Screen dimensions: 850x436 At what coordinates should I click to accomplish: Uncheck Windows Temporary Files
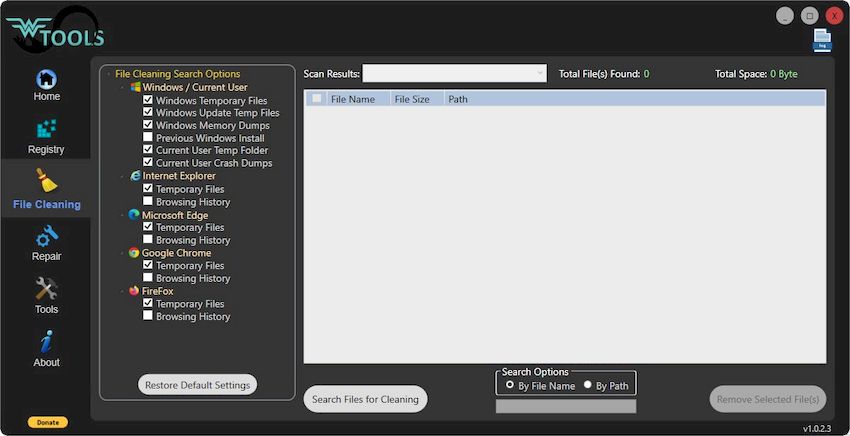pos(147,100)
